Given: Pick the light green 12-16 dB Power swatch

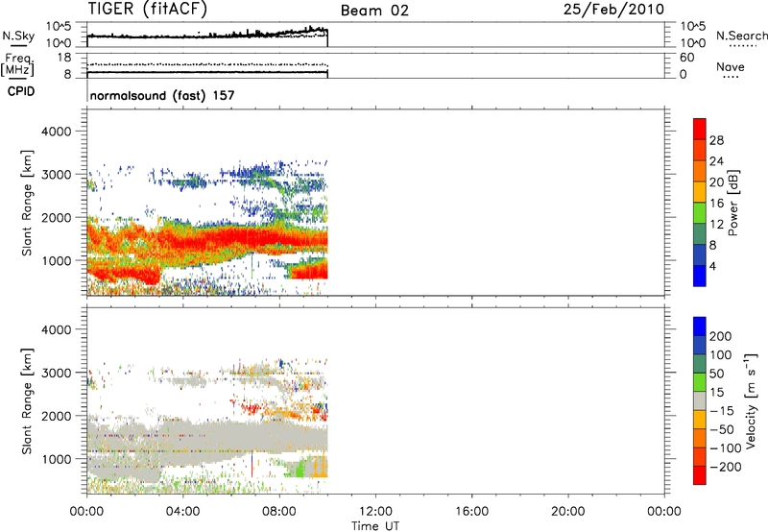Looking at the screenshot, I should (700, 212).
